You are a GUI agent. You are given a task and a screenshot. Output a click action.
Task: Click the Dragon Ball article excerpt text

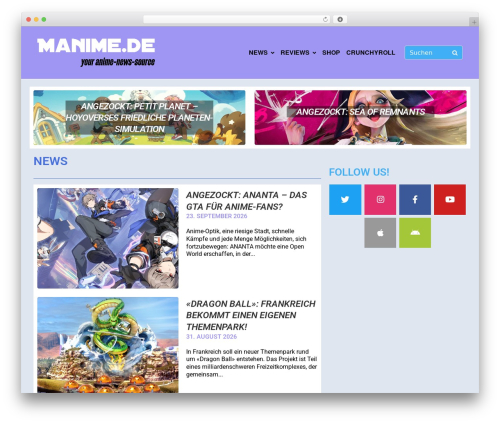251,363
